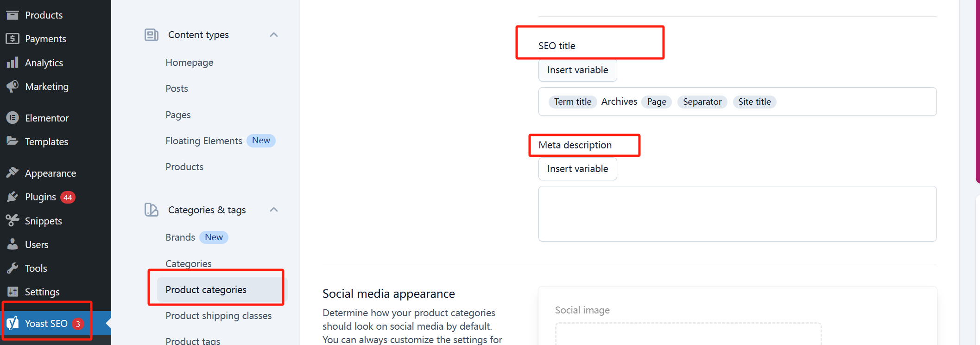The width and height of the screenshot is (980, 345).
Task: Click the Yoast SEO logo icon
Action: click(13, 323)
